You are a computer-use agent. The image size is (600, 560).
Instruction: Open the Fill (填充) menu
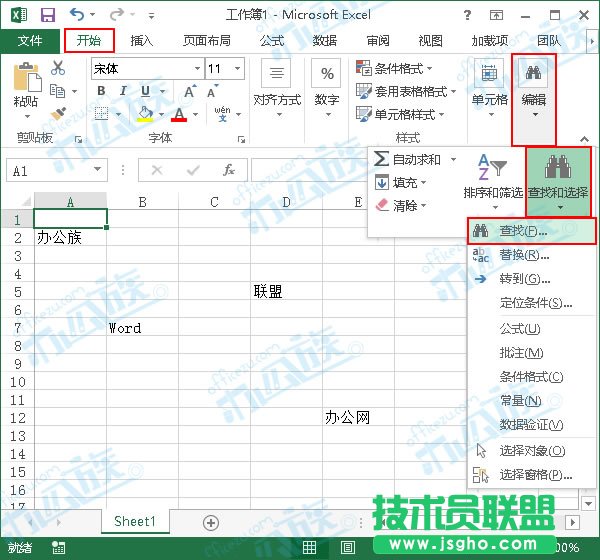[x=401, y=183]
